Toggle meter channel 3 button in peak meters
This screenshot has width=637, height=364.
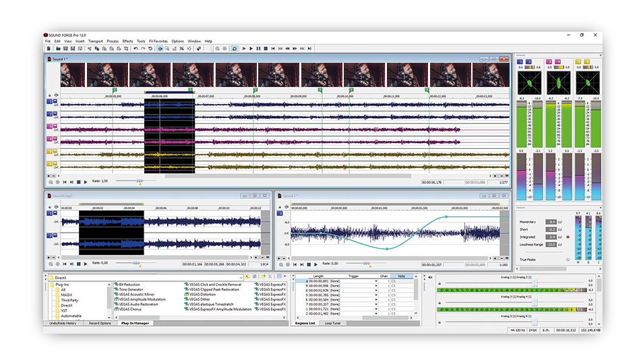[x=549, y=62]
